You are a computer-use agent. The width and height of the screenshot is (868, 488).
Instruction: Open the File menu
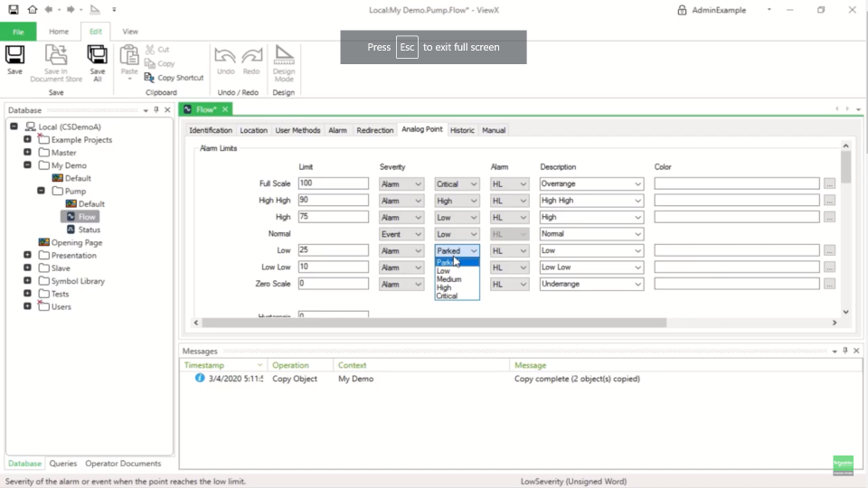pyautogui.click(x=18, y=32)
